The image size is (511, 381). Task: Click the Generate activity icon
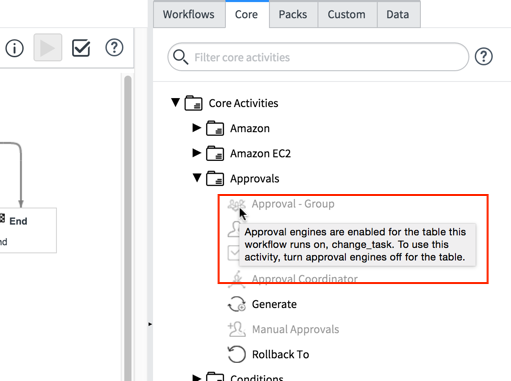click(x=237, y=304)
